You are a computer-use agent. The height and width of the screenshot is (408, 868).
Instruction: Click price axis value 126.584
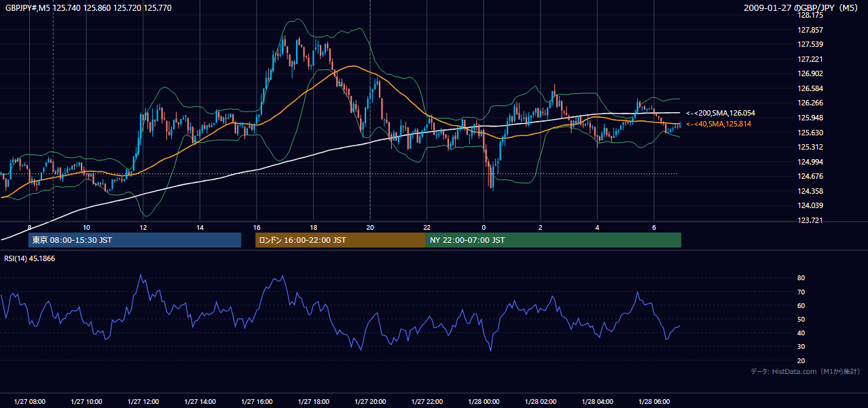coord(810,88)
